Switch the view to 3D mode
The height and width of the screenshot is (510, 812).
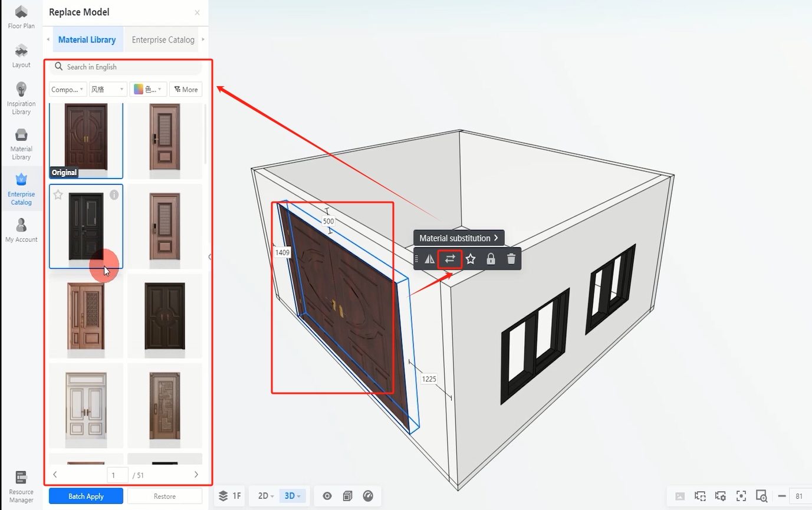[x=292, y=496]
